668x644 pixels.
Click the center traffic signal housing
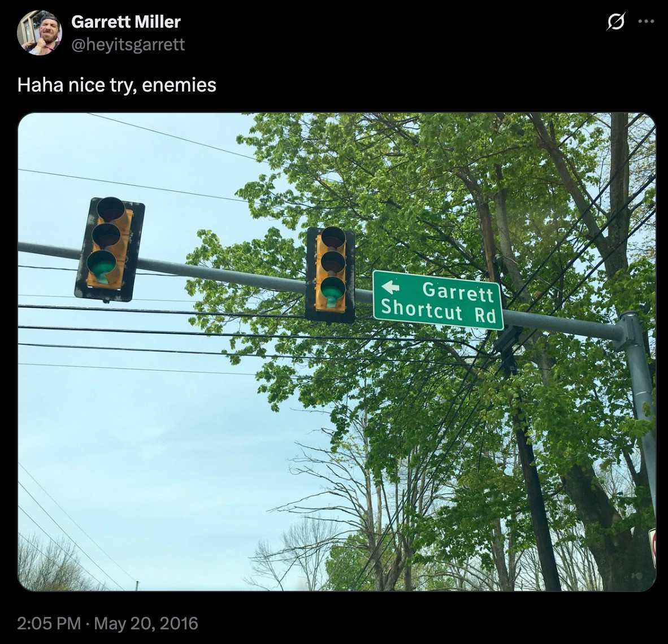(331, 275)
